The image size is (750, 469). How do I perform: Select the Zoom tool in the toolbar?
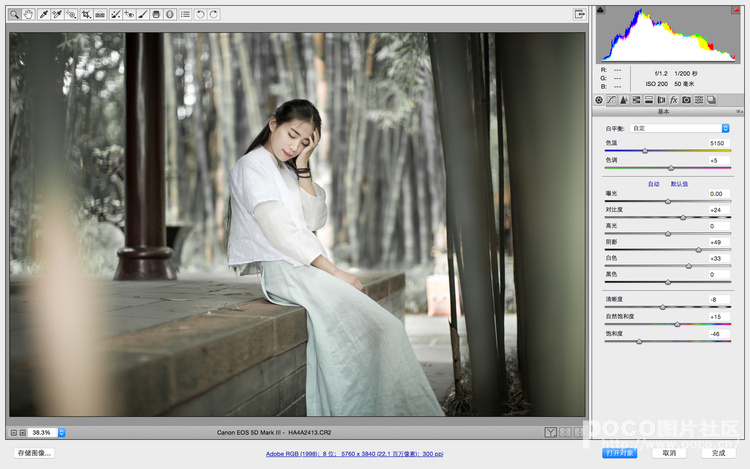point(14,14)
